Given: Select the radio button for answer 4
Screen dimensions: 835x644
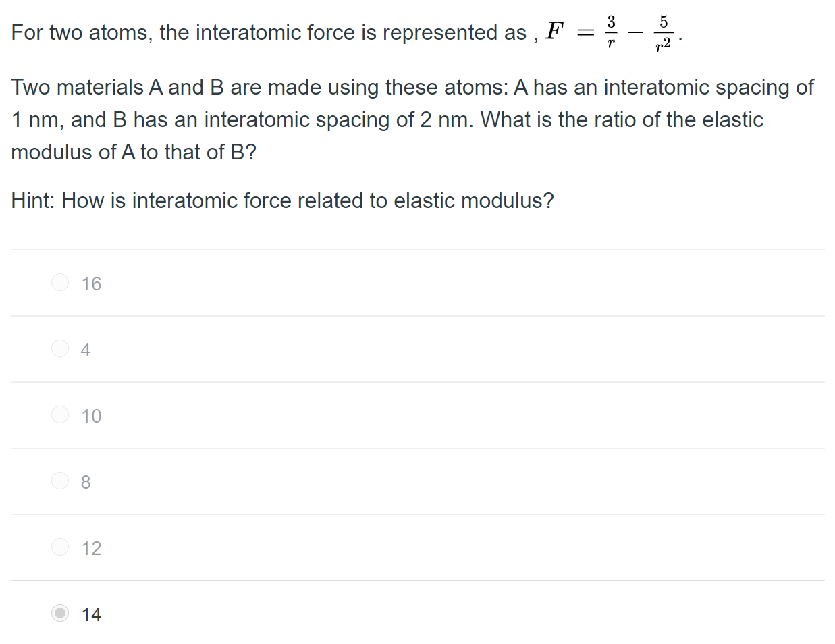Looking at the screenshot, I should (59, 348).
